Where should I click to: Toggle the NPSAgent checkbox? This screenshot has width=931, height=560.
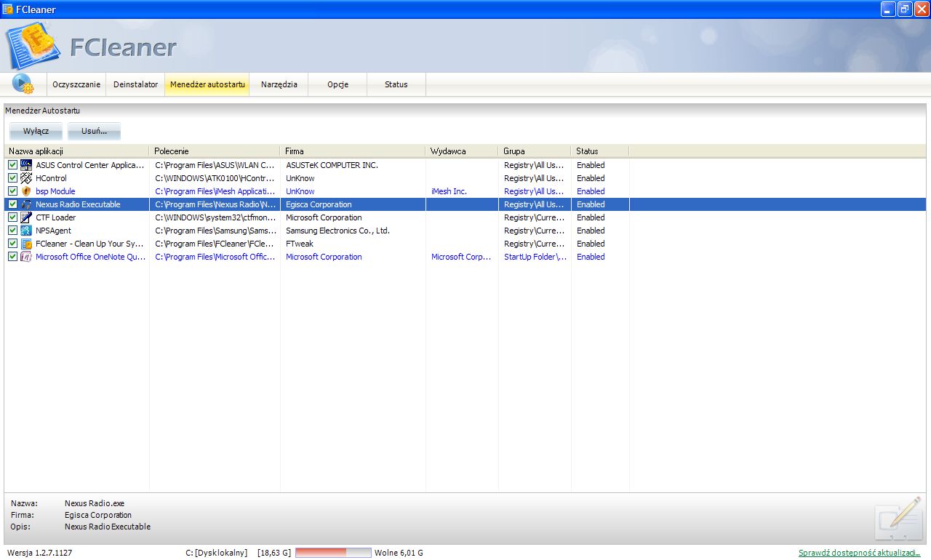(12, 231)
